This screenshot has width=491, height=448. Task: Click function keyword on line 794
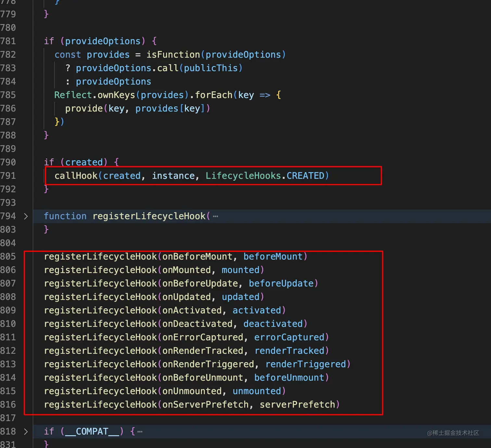pyautogui.click(x=65, y=216)
